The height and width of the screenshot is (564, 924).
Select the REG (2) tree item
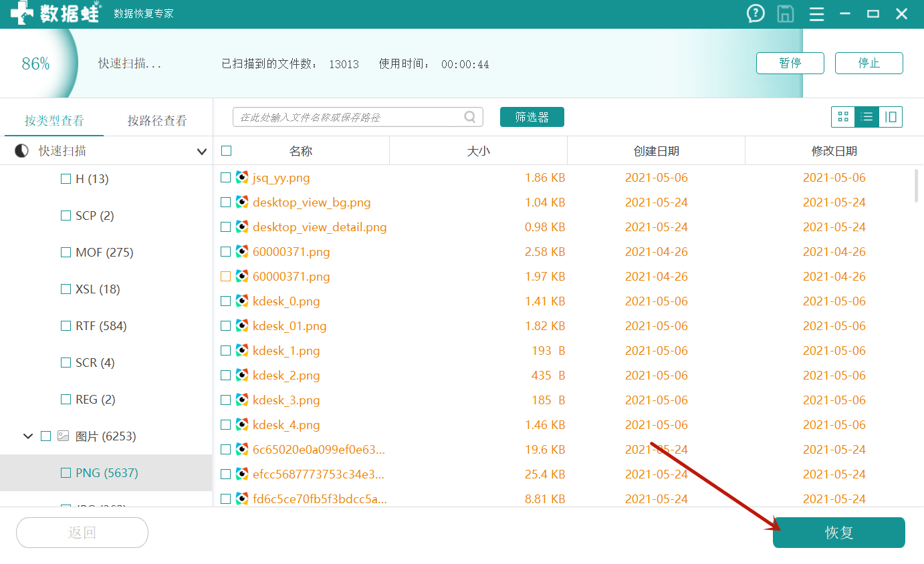tap(96, 400)
